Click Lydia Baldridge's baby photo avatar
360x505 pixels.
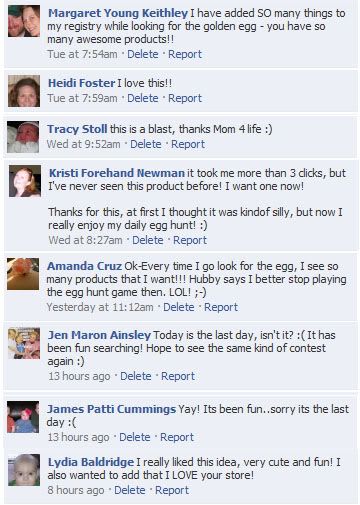click(x=24, y=470)
